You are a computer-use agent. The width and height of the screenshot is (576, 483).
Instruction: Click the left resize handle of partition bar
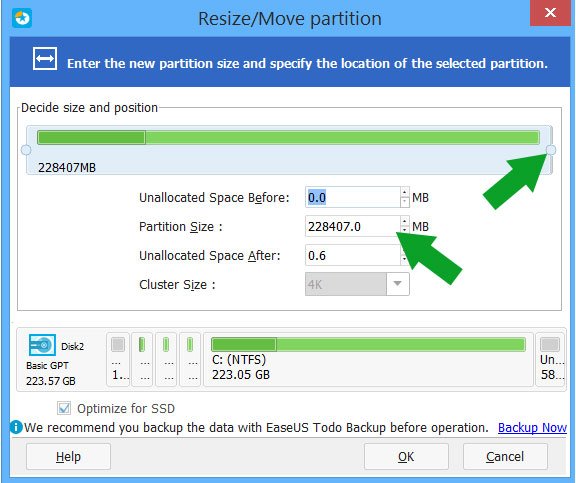[x=26, y=150]
